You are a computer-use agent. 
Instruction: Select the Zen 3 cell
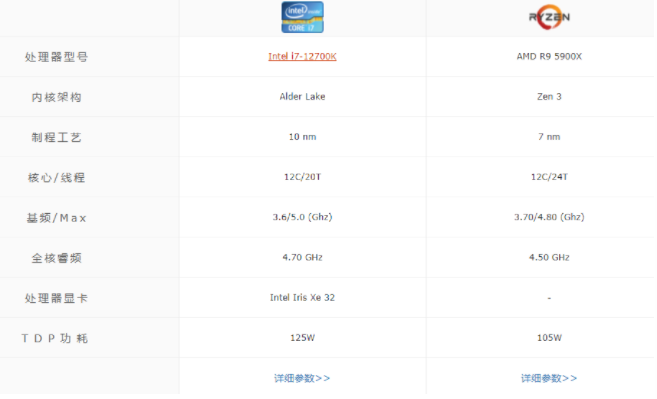[x=549, y=97]
